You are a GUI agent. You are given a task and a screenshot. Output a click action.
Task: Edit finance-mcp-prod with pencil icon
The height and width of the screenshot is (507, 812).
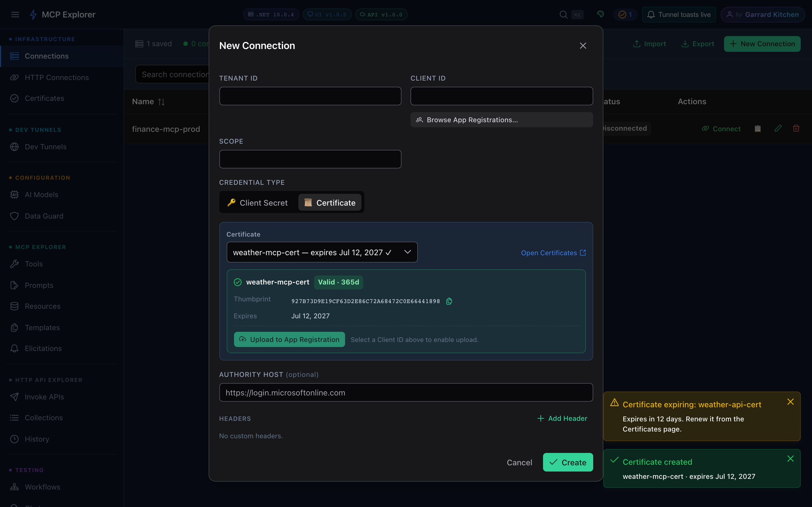(778, 128)
